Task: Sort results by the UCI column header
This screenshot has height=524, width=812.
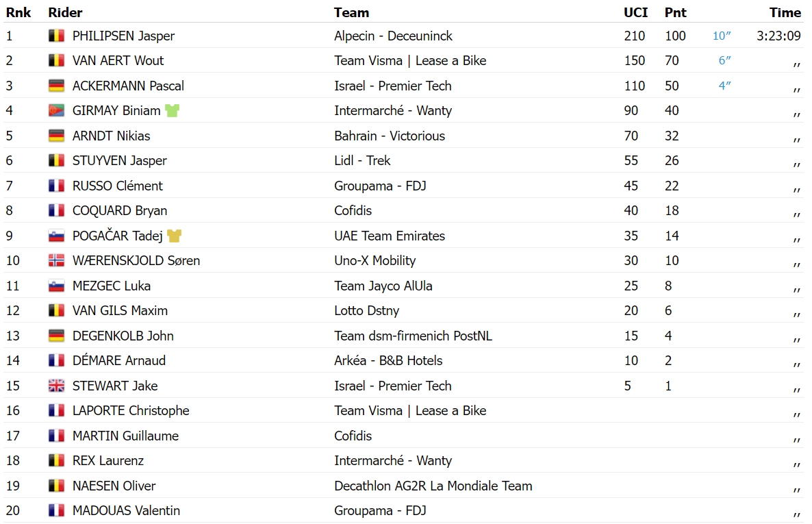Action: click(x=635, y=12)
